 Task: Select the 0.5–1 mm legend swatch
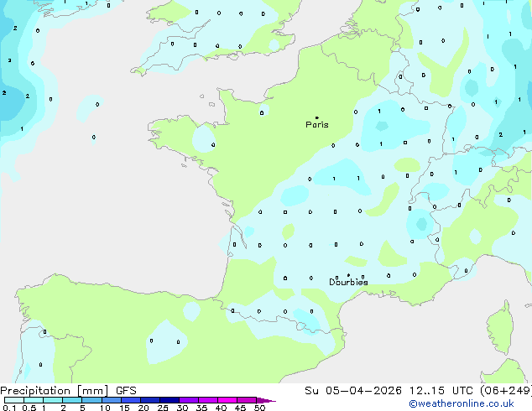pos(34,400)
